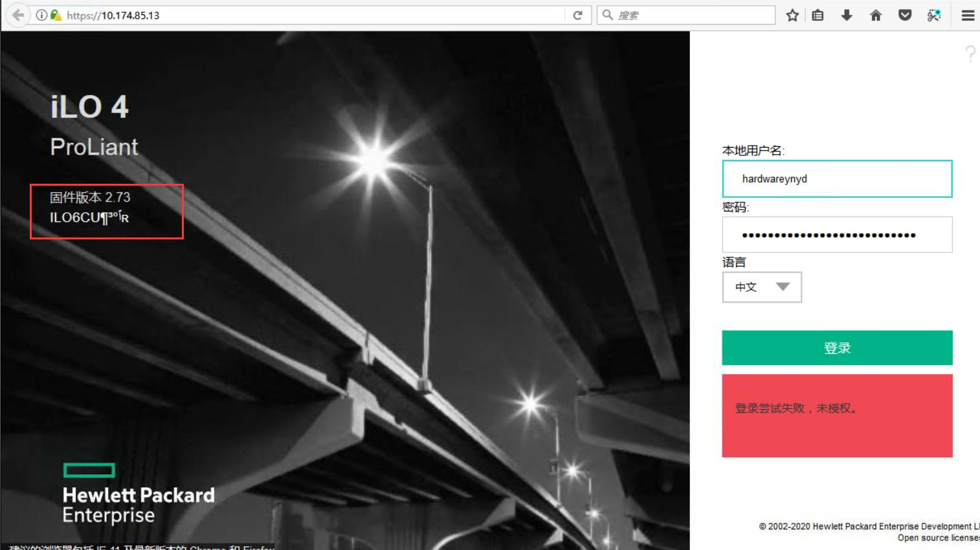Select the local user name field
Image resolution: width=980 pixels, height=550 pixels.
[837, 179]
